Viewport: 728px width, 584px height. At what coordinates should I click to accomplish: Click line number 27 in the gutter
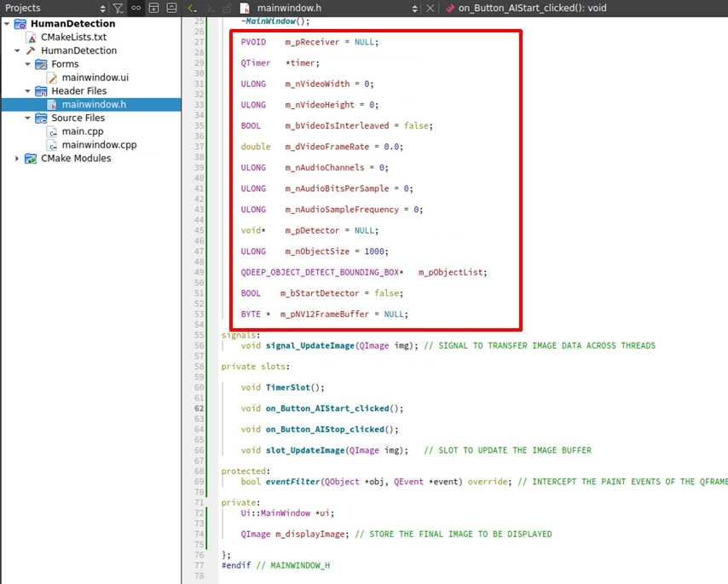199,42
